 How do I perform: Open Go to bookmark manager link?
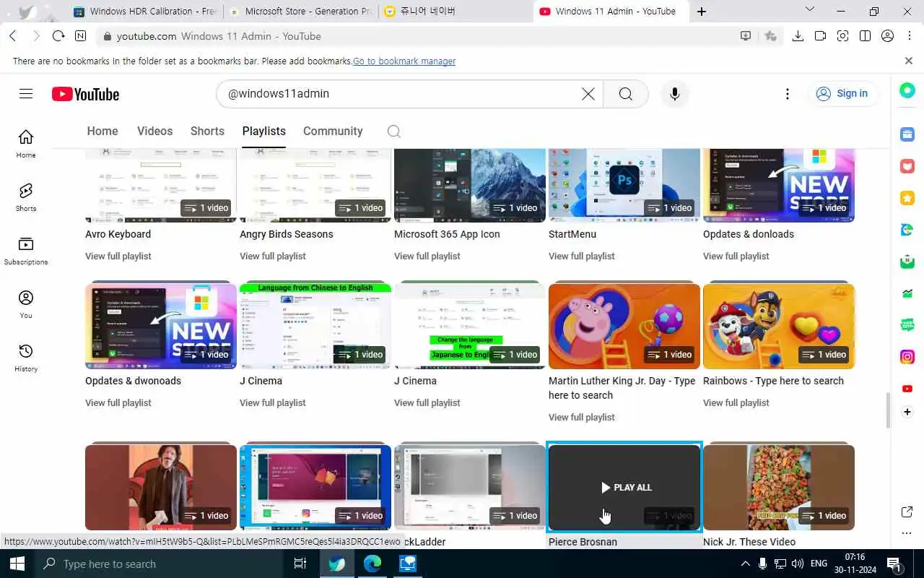[404, 61]
